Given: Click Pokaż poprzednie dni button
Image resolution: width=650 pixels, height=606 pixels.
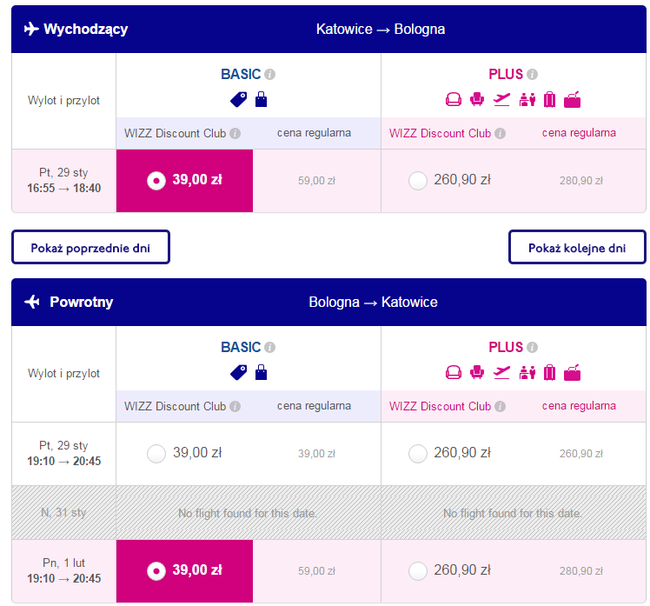Looking at the screenshot, I should tap(90, 247).
